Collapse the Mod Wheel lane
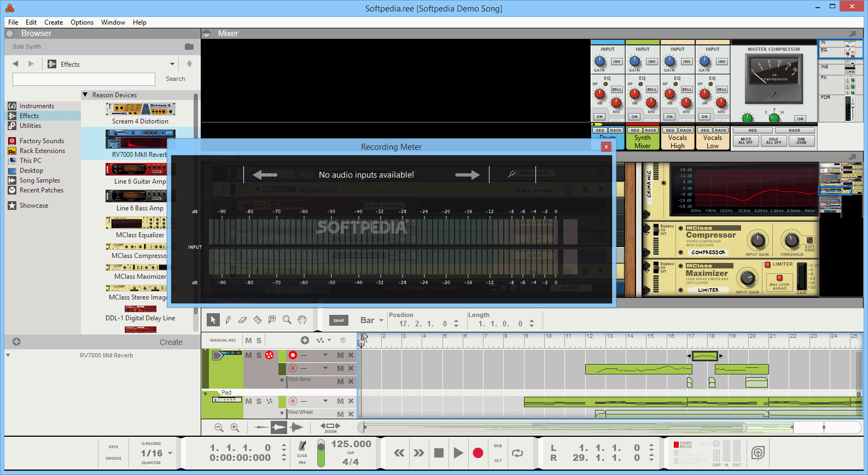The image size is (868, 475). (x=282, y=413)
